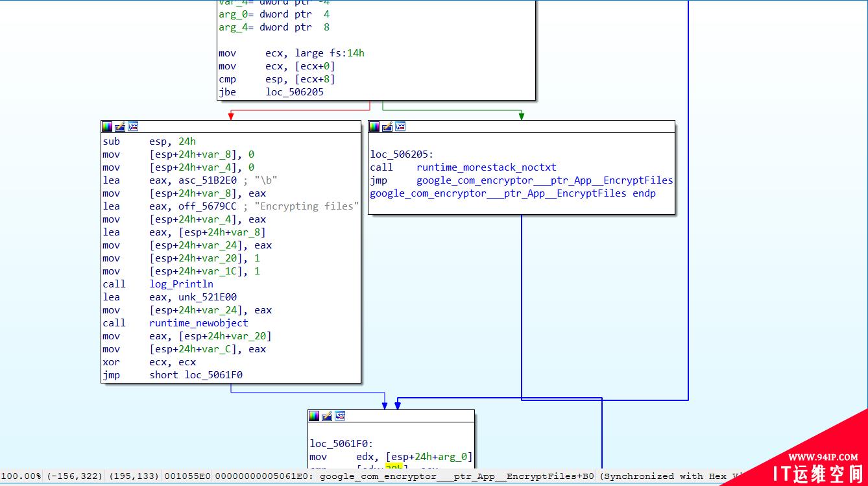
Task: Click the 100.00% zoom value in status bar
Action: click(21, 476)
